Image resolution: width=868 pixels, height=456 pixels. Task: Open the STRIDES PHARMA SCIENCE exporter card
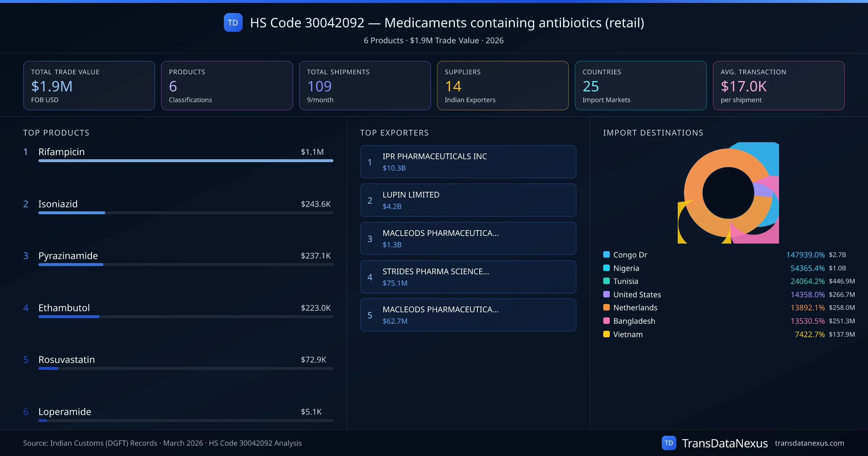pyautogui.click(x=468, y=277)
